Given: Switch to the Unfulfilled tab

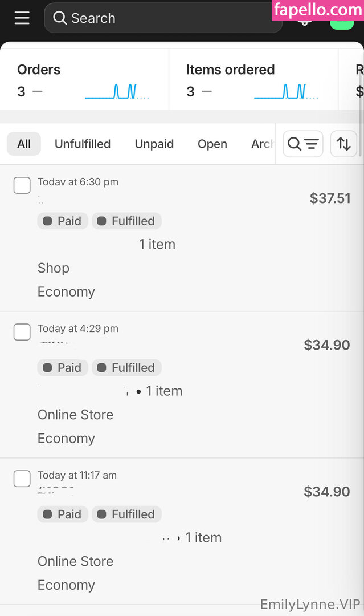Looking at the screenshot, I should click(x=83, y=144).
